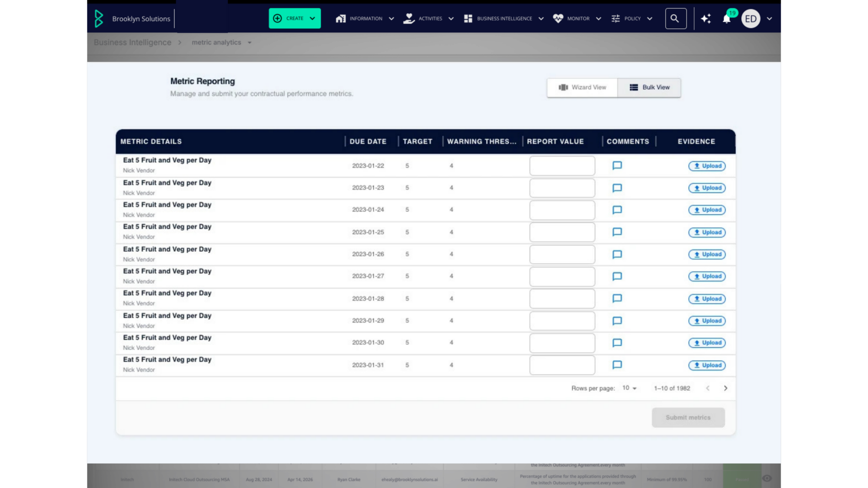Upload evidence for 2023-01-28 row

(707, 299)
